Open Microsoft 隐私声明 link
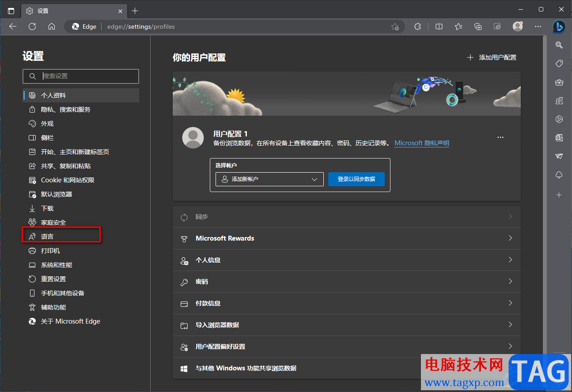 (x=422, y=143)
